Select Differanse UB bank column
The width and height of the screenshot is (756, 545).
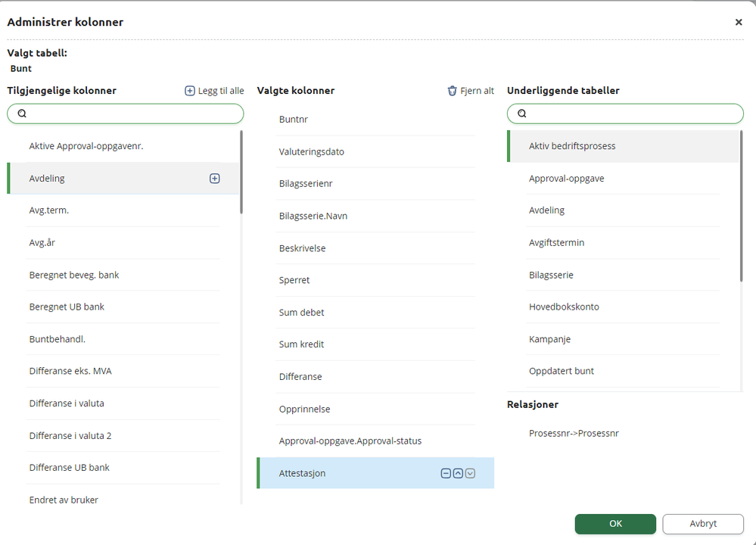pos(123,467)
